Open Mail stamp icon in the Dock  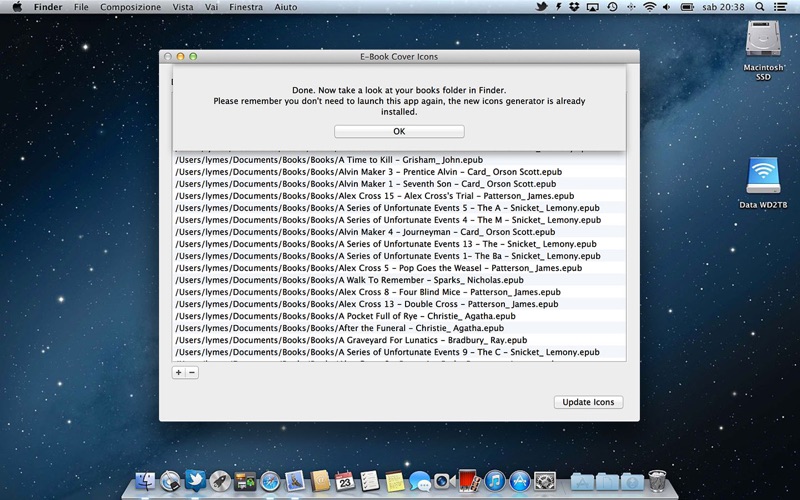coord(295,481)
